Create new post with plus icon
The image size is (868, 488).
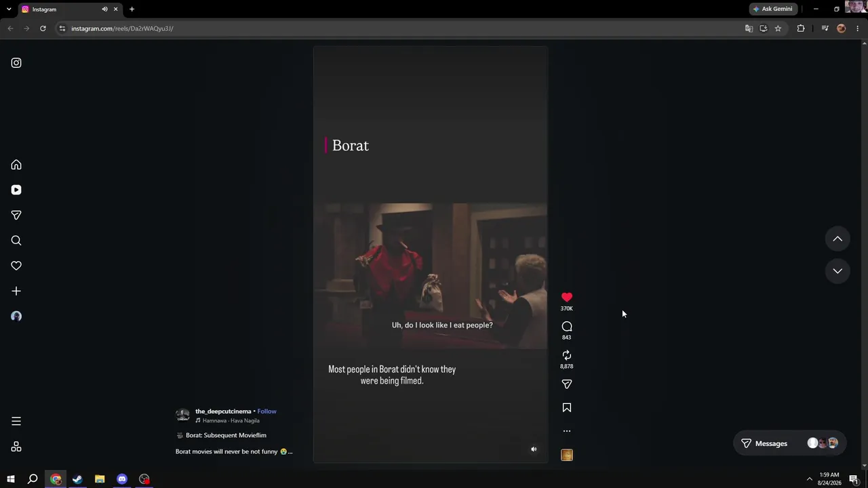[x=16, y=291]
